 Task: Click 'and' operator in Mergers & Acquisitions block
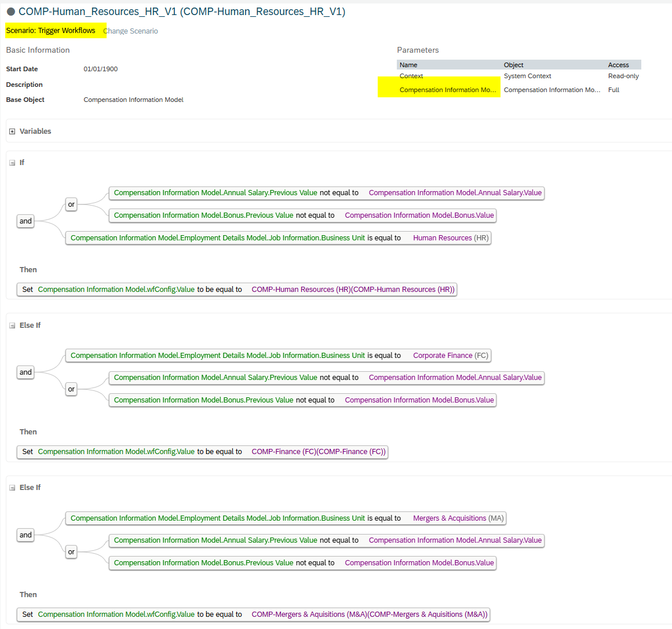pos(25,535)
